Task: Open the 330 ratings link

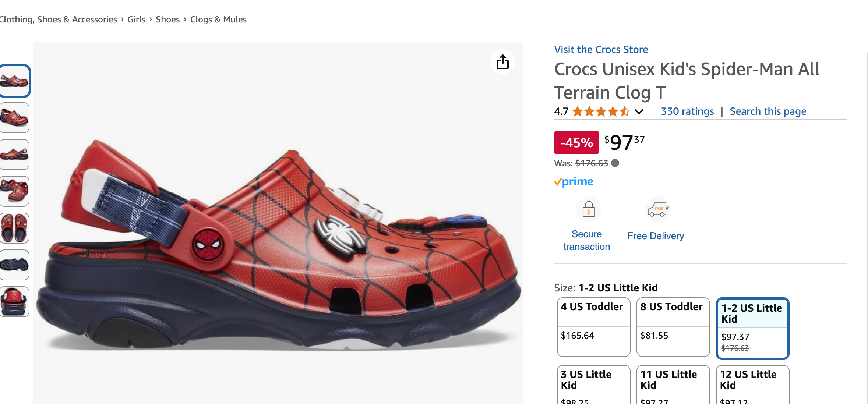Action: click(x=687, y=111)
